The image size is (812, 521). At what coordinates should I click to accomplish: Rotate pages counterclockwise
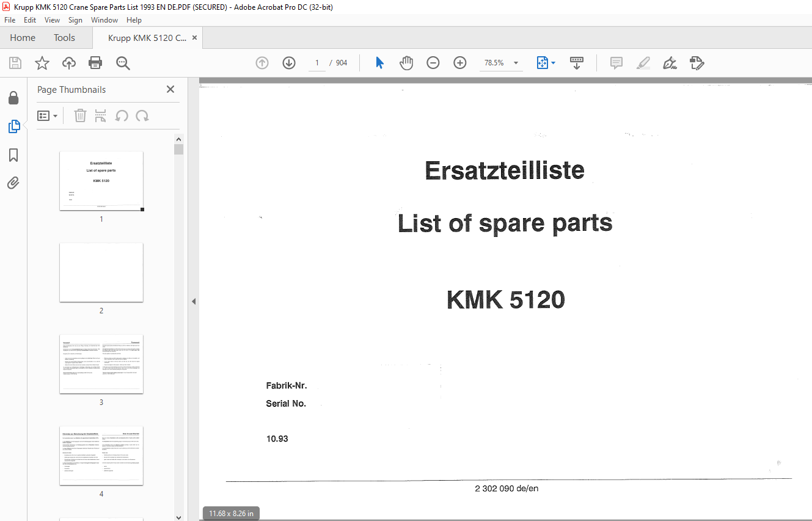[122, 115]
